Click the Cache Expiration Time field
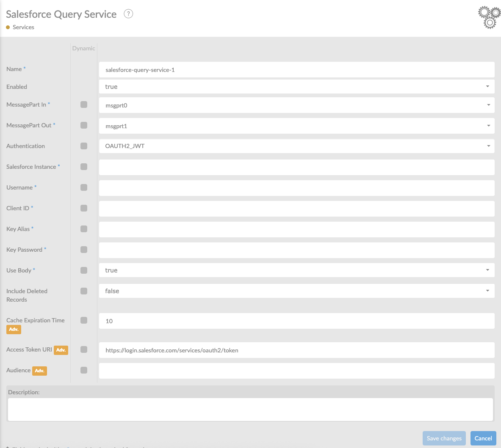Screen dimensions: 501x448 click(x=296, y=321)
